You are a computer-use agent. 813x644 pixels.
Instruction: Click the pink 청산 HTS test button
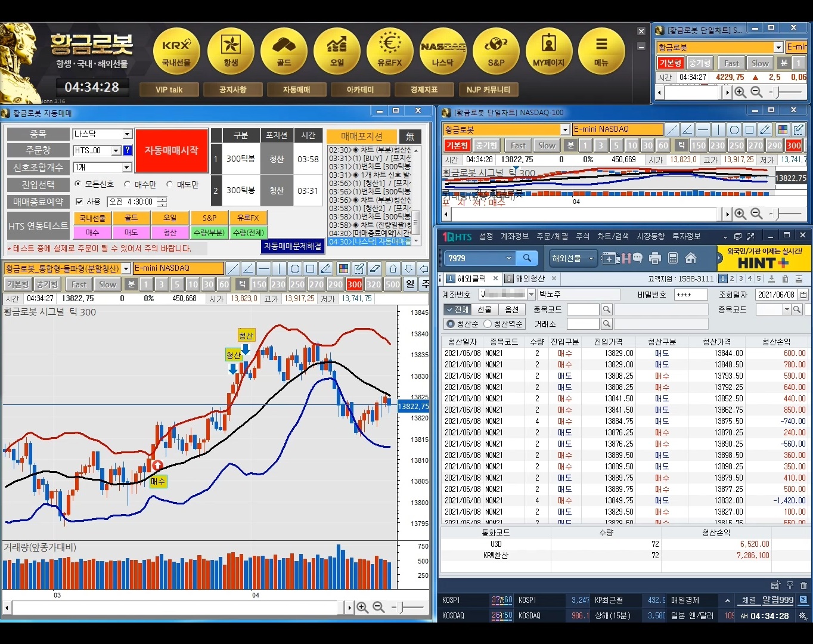170,233
